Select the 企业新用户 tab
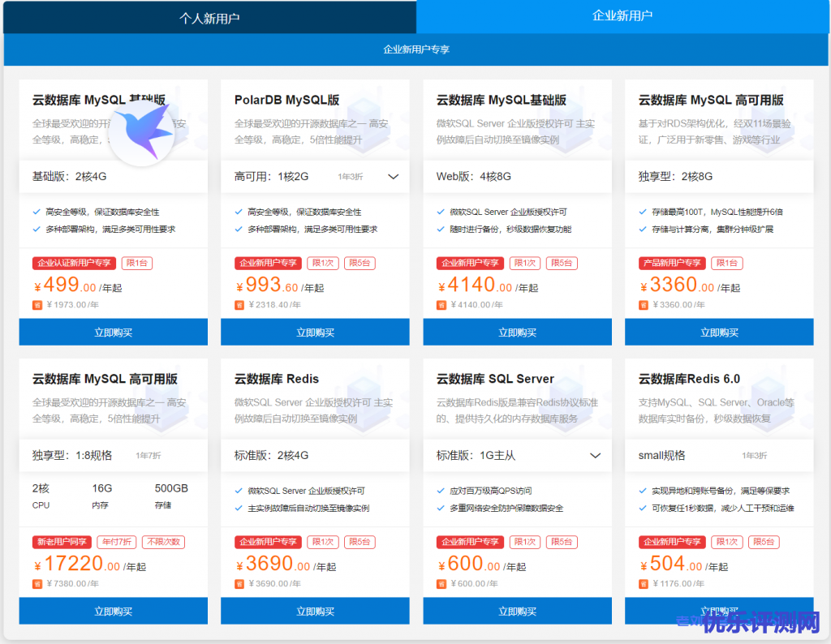Viewport: 831px width, 644px height. pos(622,16)
